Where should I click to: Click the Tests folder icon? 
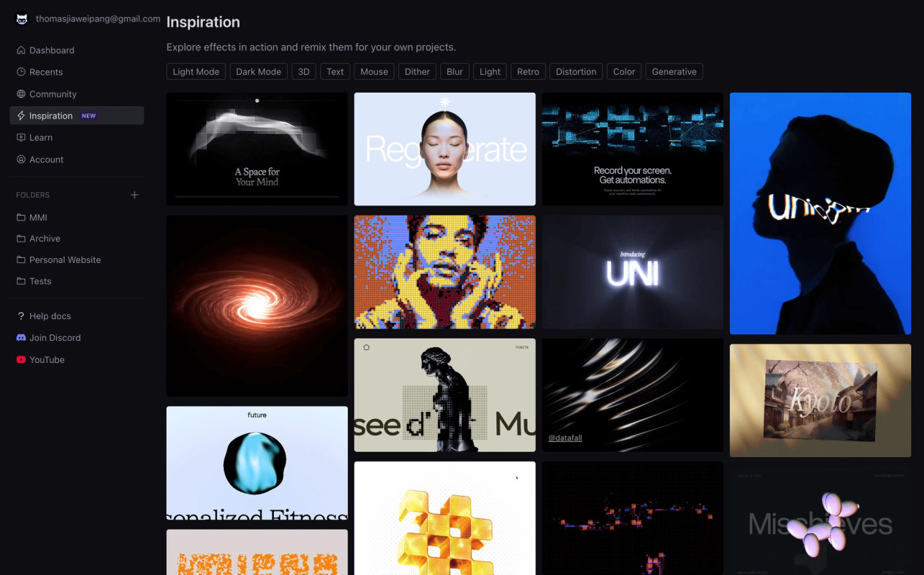click(21, 282)
